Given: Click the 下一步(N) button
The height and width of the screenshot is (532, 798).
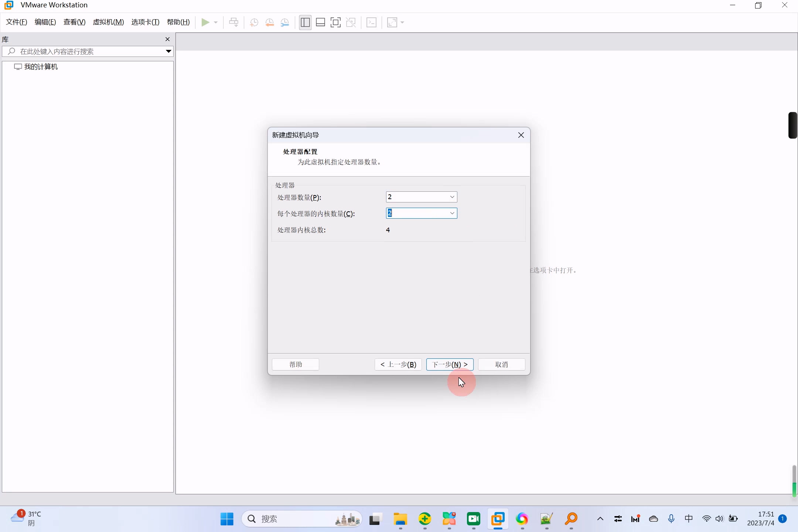Looking at the screenshot, I should click(450, 365).
